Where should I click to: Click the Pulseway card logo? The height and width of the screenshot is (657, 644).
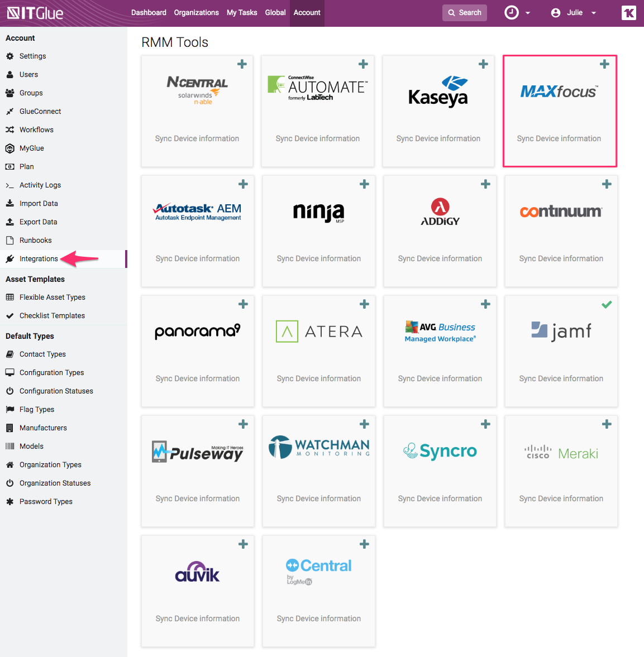[197, 450]
